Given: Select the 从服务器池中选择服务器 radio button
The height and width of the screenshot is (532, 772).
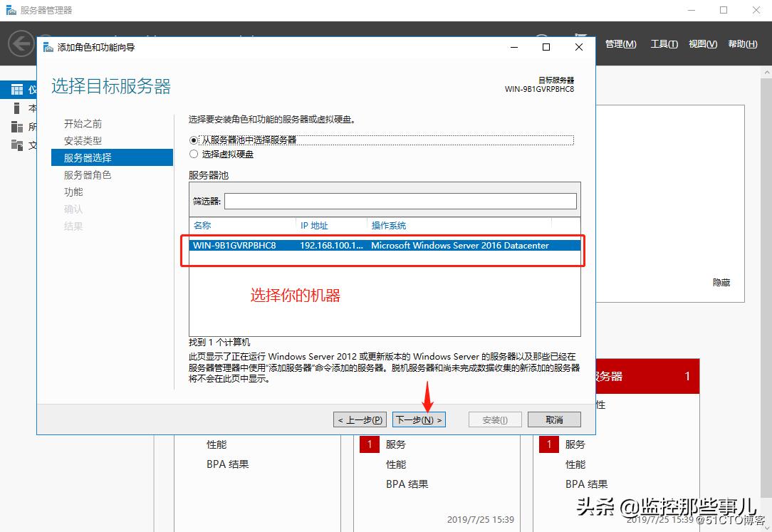Looking at the screenshot, I should (x=193, y=140).
